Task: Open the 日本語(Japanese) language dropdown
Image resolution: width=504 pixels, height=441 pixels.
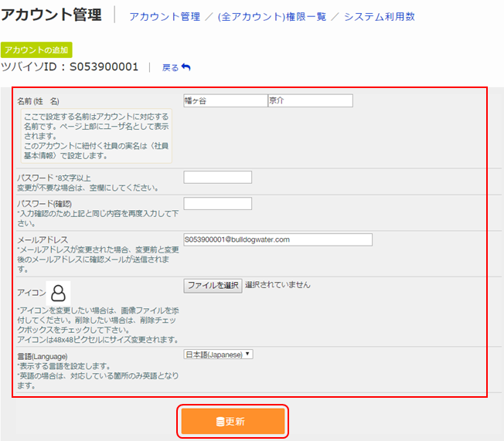Action: [x=218, y=354]
